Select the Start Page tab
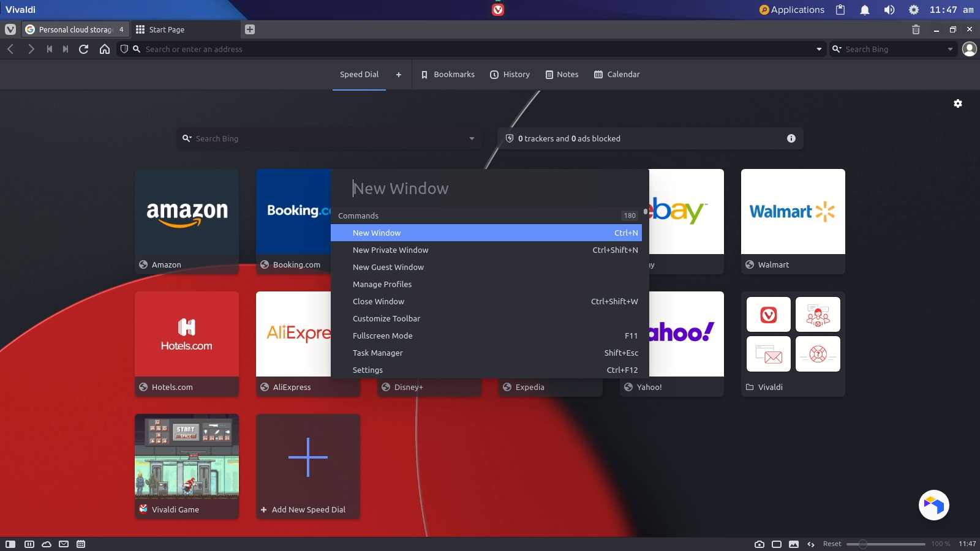The image size is (980, 551). pos(186,29)
